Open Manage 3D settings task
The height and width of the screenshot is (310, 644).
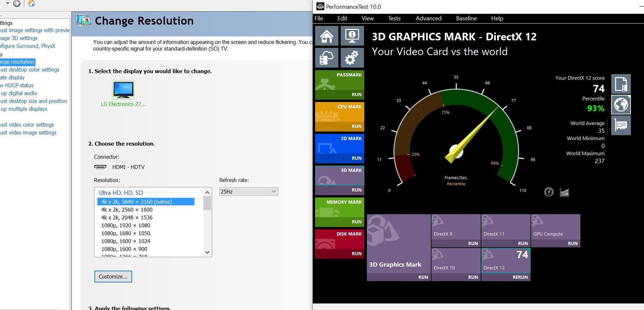pos(19,38)
